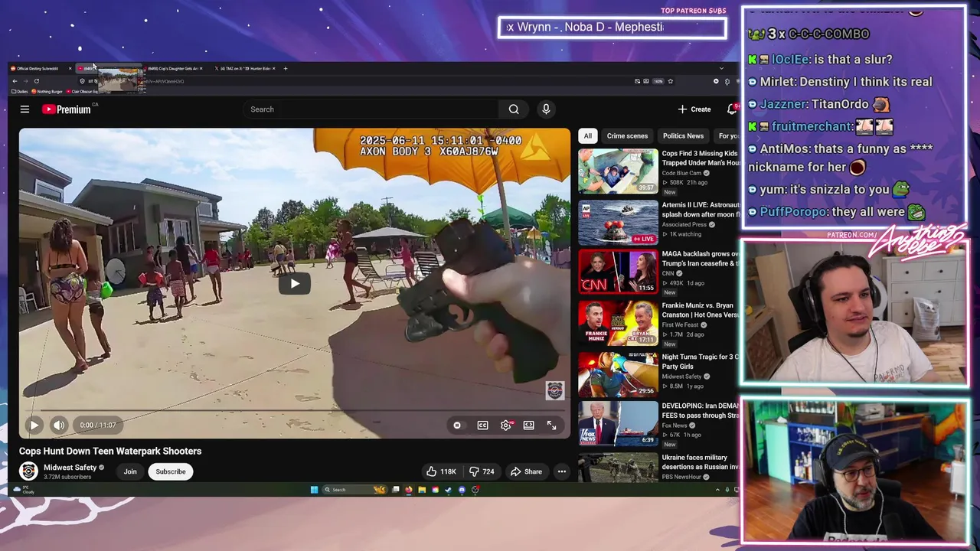Play the video using the center play overlay
This screenshot has width=980, height=551.
(x=295, y=284)
